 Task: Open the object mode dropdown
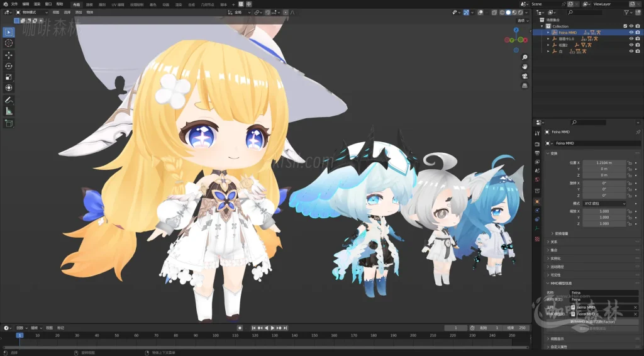click(31, 13)
